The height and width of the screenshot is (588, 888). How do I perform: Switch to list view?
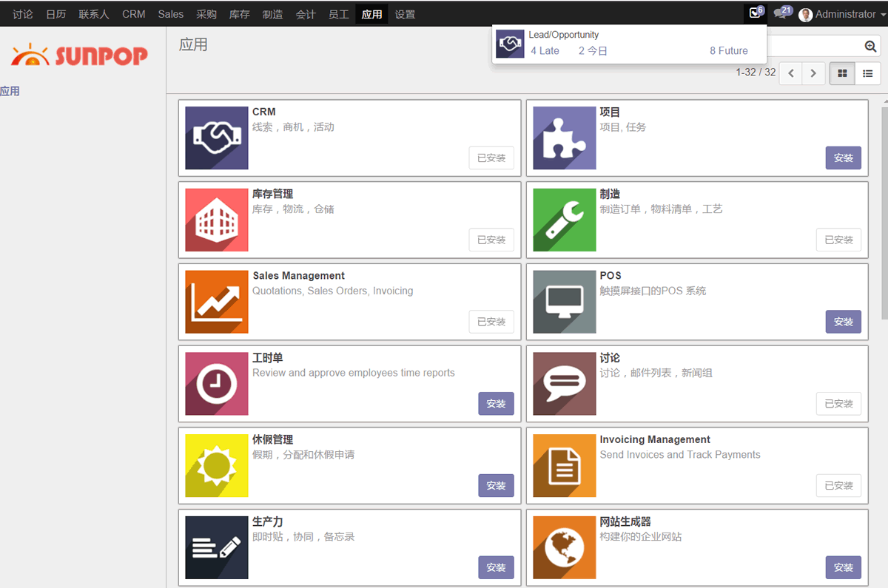tap(868, 73)
